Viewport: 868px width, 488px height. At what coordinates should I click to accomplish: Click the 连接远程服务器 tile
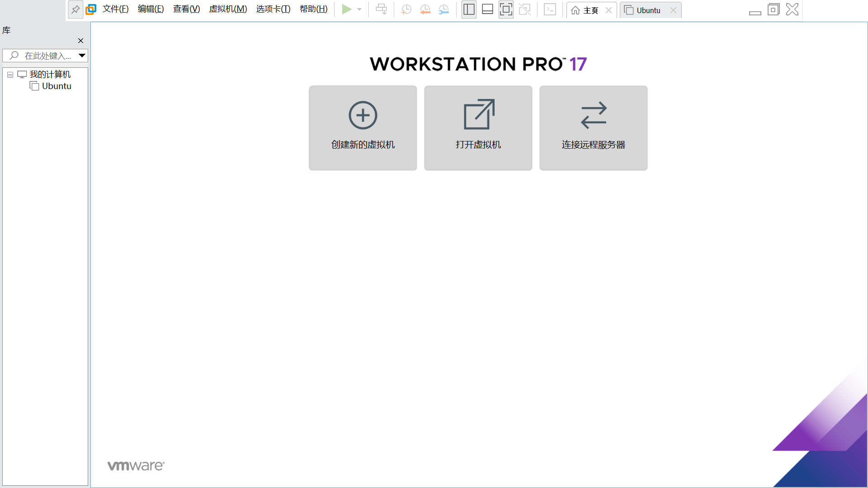(x=593, y=128)
